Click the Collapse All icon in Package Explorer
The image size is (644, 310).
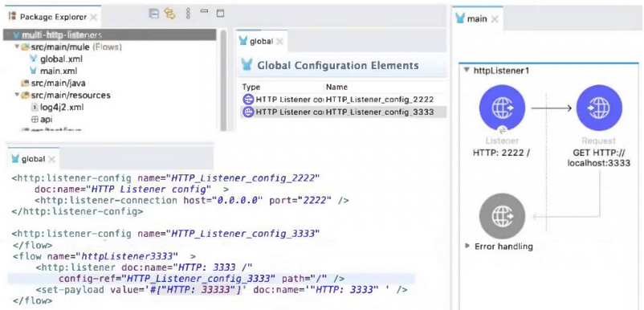point(153,14)
